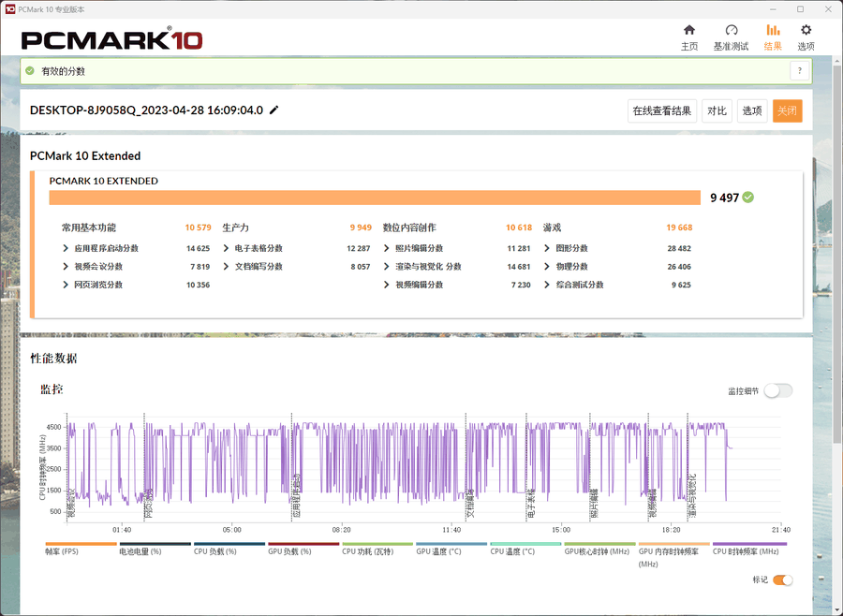Click the orange 关闭 button
Screen dimensions: 843x616
click(x=787, y=111)
